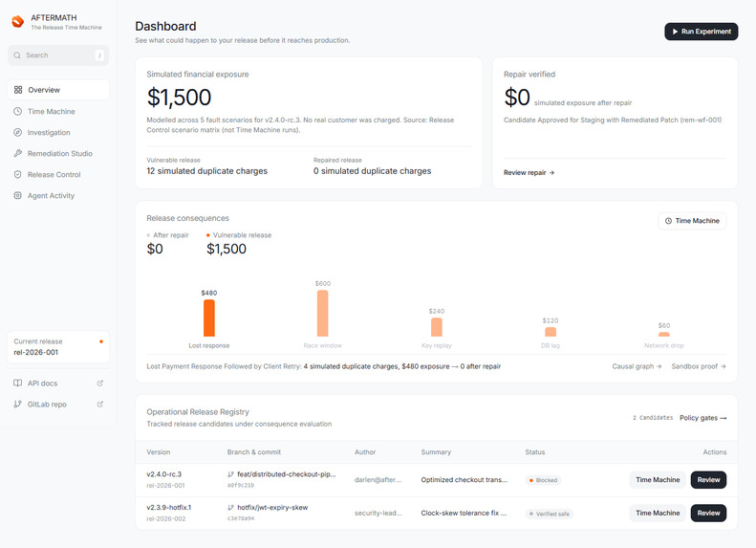756x548 pixels.
Task: Click the play icon in Run Experiment
Action: click(x=676, y=32)
